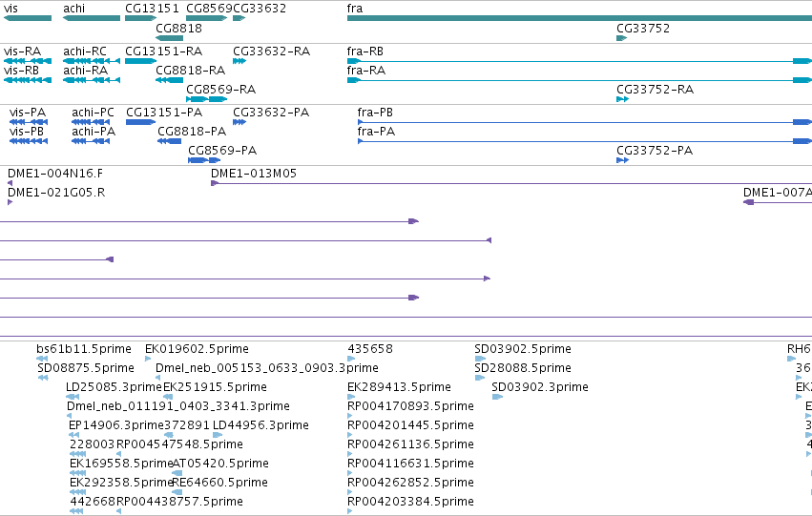The height and width of the screenshot is (516, 812).
Task: Select the DME1-013M05 clone
Action: pyautogui.click(x=511, y=183)
